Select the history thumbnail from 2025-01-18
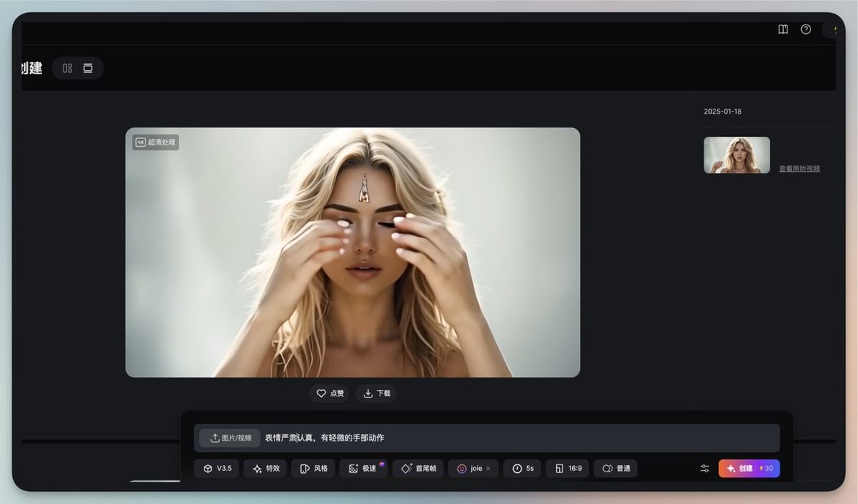 point(736,156)
